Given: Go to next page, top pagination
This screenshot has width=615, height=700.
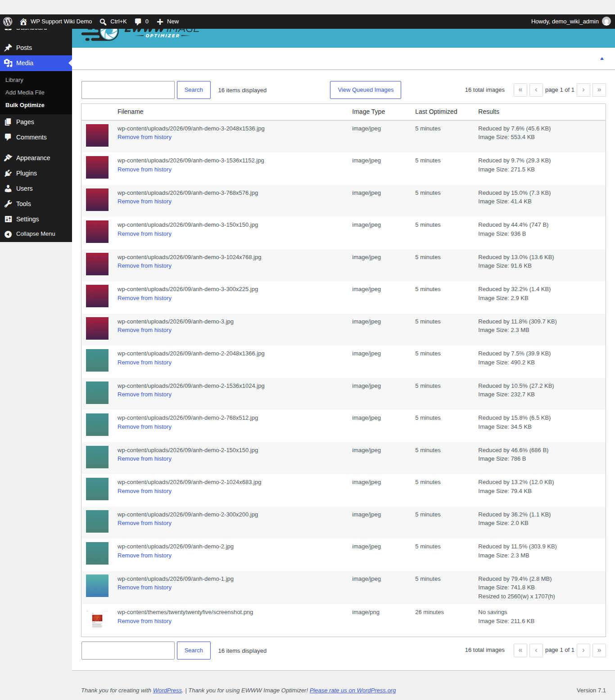Looking at the screenshot, I should click(583, 90).
